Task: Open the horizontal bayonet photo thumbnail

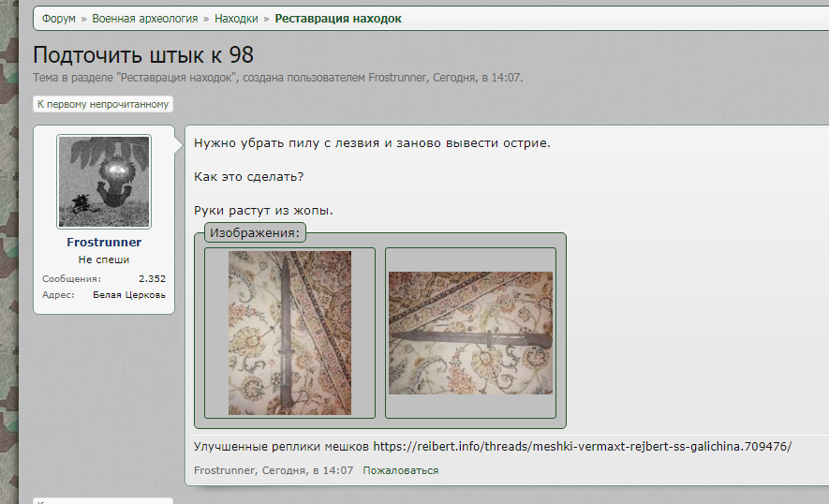Action: point(470,333)
